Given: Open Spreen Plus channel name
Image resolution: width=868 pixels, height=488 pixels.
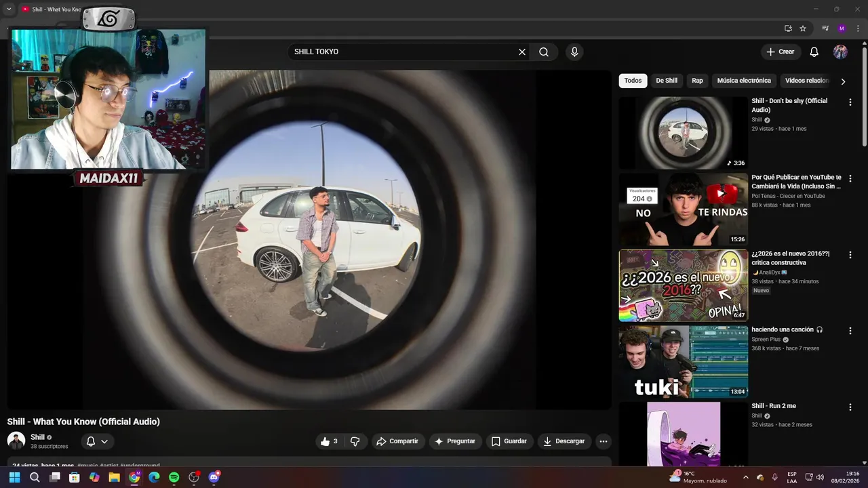Looking at the screenshot, I should click(x=766, y=340).
